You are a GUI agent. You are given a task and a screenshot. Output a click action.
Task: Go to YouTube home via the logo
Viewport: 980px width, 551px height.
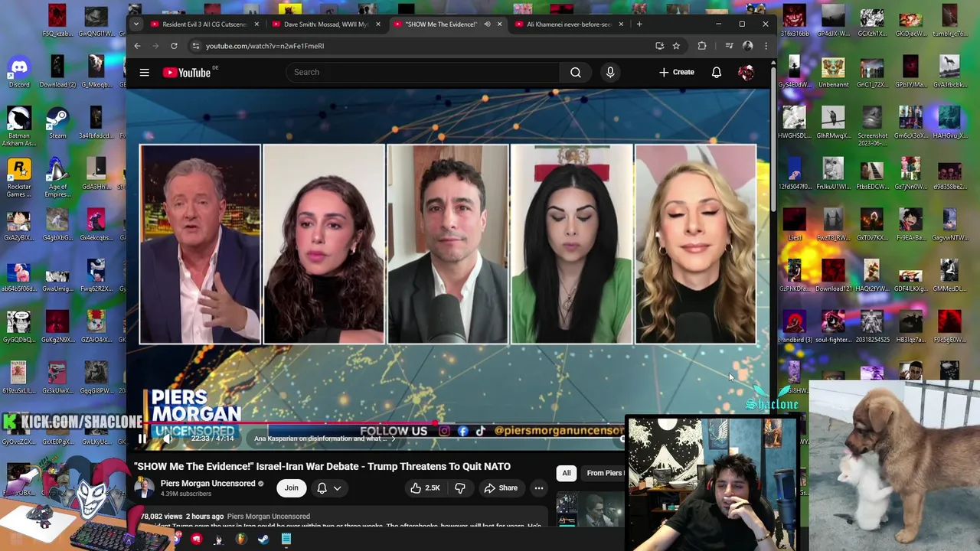click(x=187, y=73)
